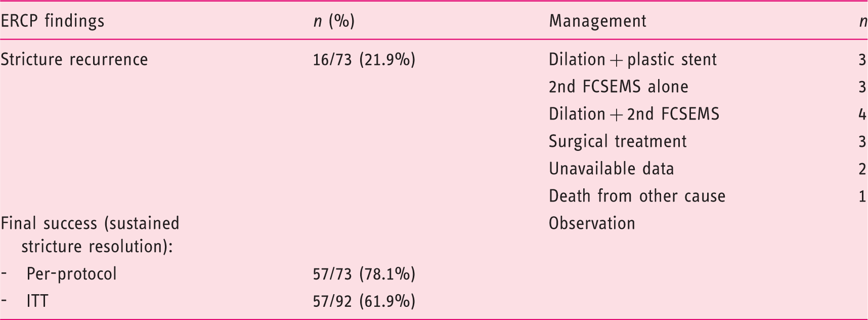Click the n (%) column header
The image size is (868, 320).
point(334,21)
